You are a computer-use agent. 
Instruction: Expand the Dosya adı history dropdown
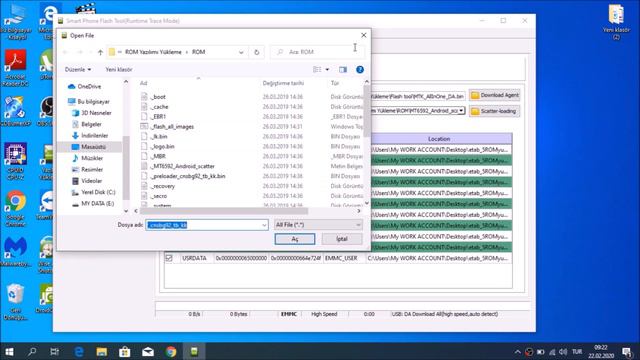[x=264, y=225]
